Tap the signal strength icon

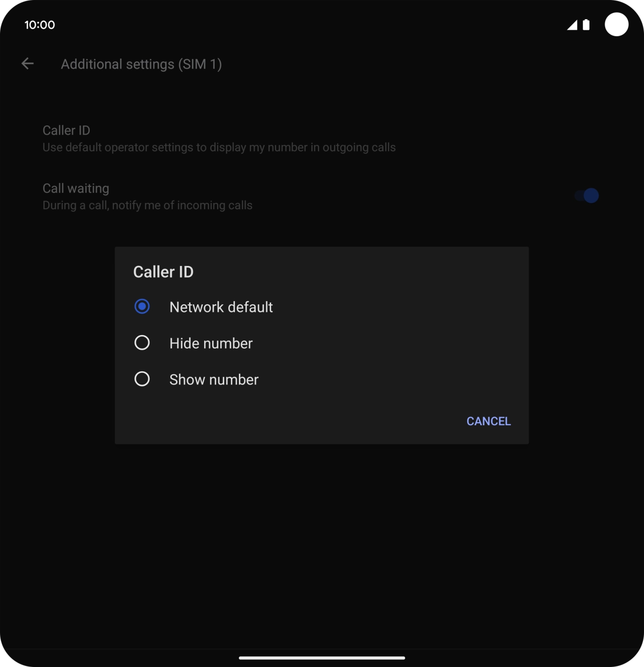(572, 25)
